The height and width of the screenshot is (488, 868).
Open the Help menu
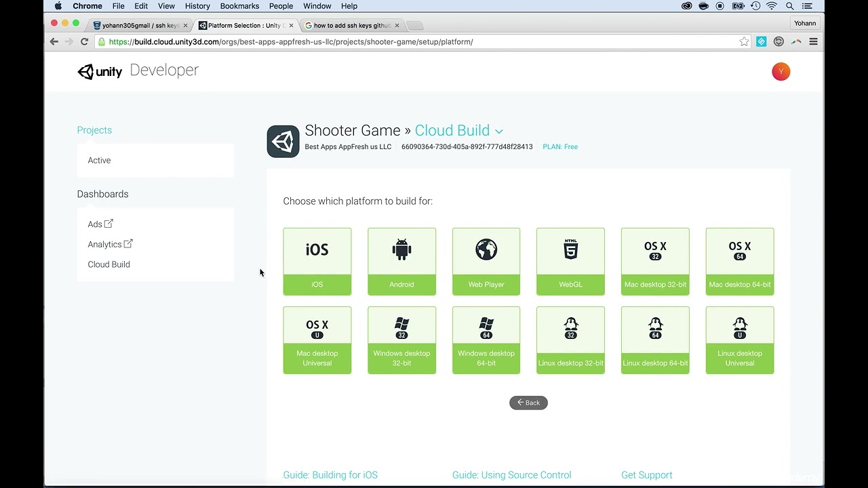tap(349, 6)
